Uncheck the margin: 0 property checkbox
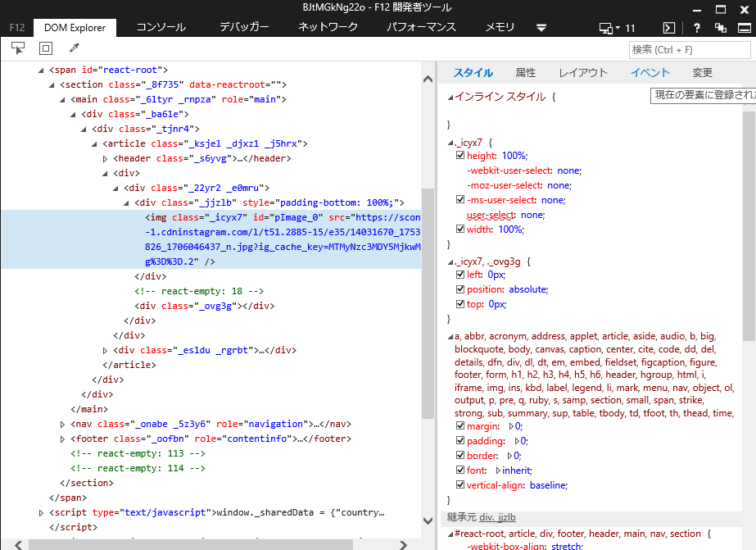Screen dimensions: 756x550 click(x=460, y=426)
